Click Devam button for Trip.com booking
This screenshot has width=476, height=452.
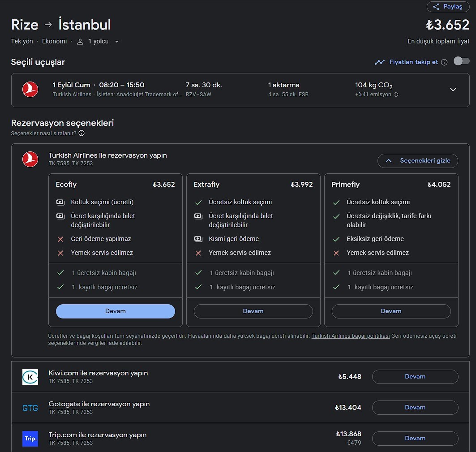point(415,439)
